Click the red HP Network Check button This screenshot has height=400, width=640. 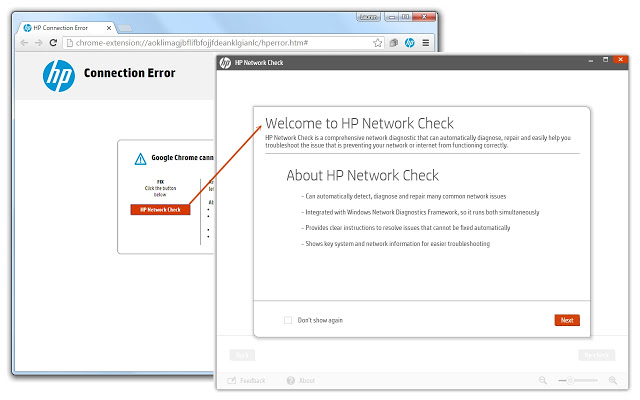[160, 209]
